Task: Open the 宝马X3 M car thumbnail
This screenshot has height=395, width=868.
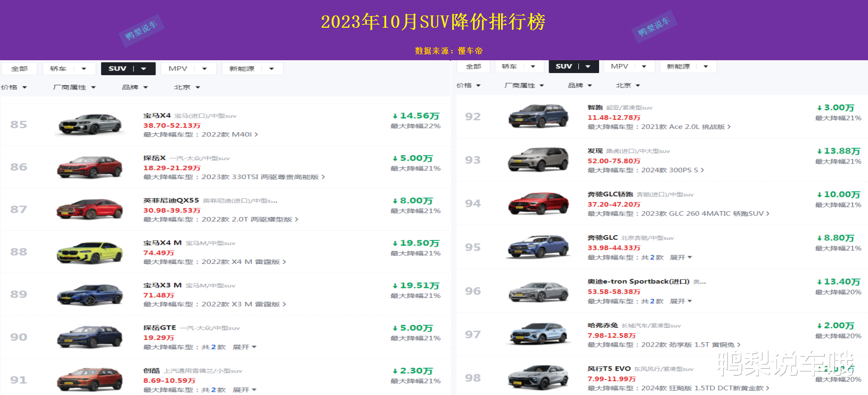Action: [91, 294]
